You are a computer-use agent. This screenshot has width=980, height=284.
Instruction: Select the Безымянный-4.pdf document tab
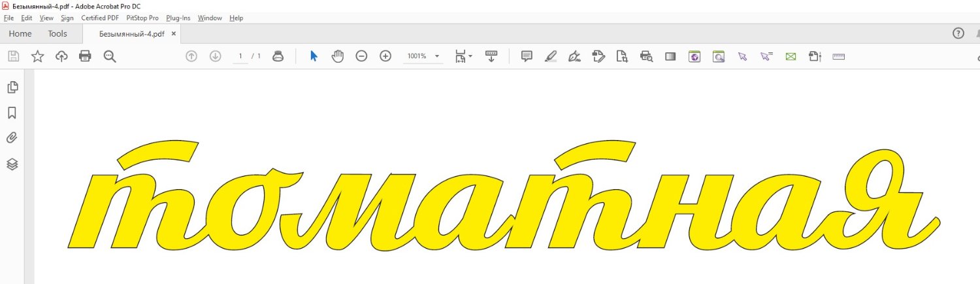pyautogui.click(x=132, y=33)
